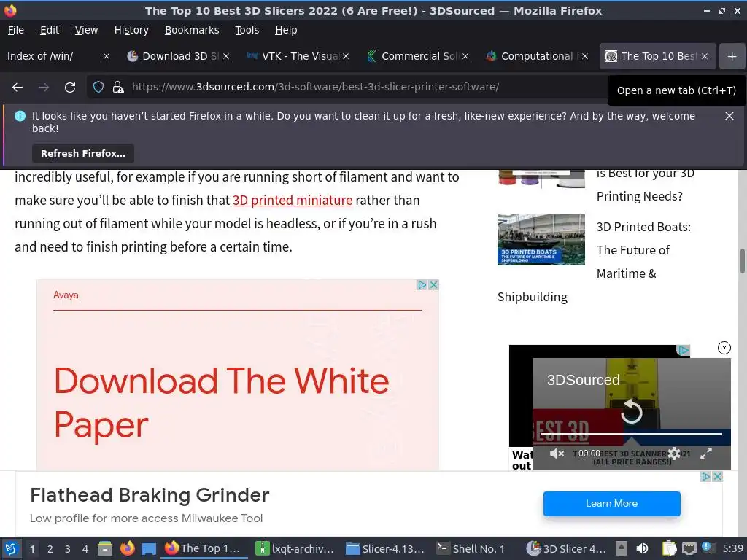Close The Top 10 Best tab

click(705, 56)
